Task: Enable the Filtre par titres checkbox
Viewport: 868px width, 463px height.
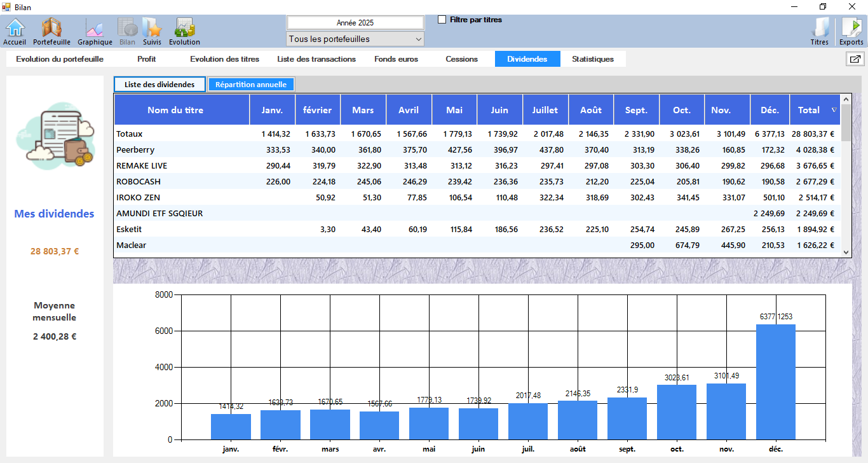Action: [x=442, y=20]
